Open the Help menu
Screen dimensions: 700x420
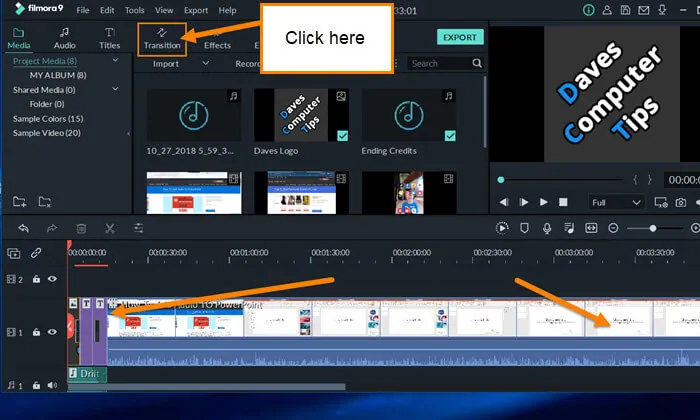227,10
